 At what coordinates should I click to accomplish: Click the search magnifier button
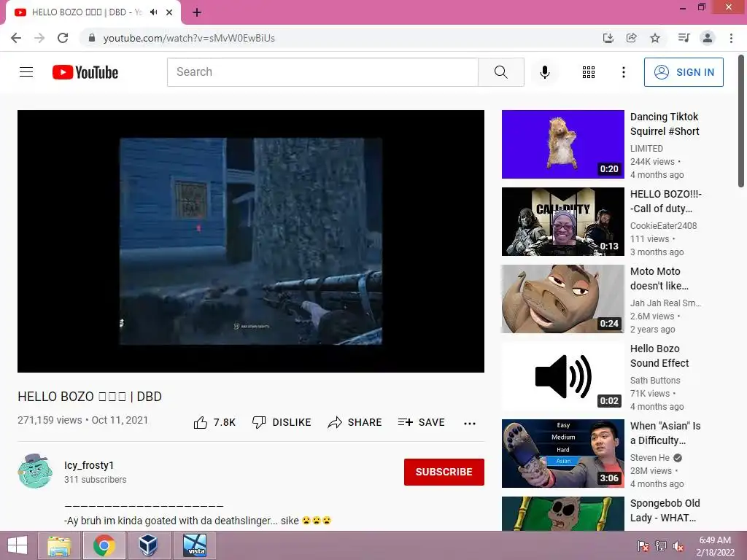pyautogui.click(x=500, y=72)
